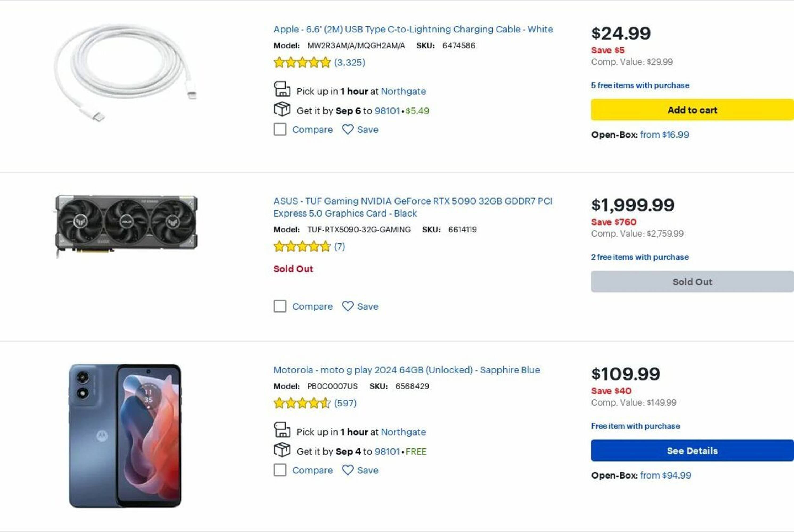The height and width of the screenshot is (532, 794).
Task: Add Apple charging cable to cart
Action: (692, 110)
